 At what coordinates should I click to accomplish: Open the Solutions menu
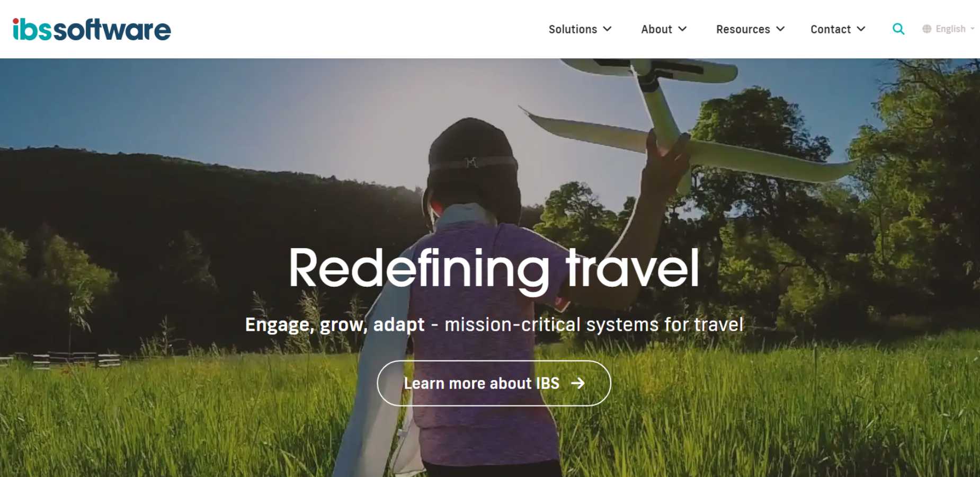click(x=580, y=29)
